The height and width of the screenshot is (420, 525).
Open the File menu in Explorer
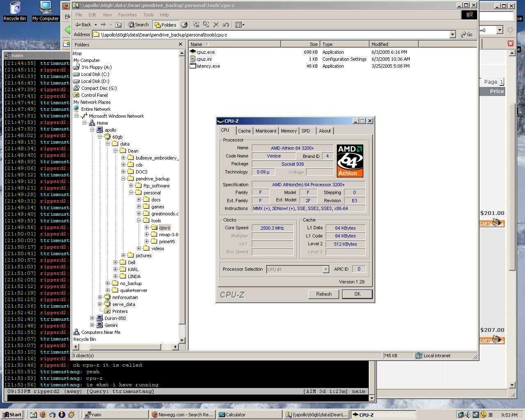(x=79, y=15)
